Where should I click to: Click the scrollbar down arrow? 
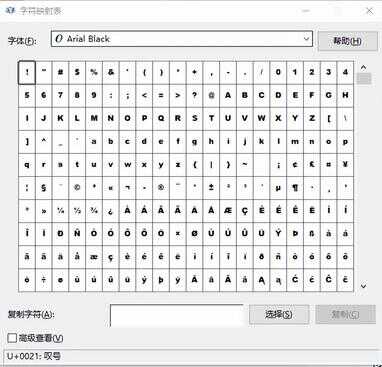click(364, 286)
